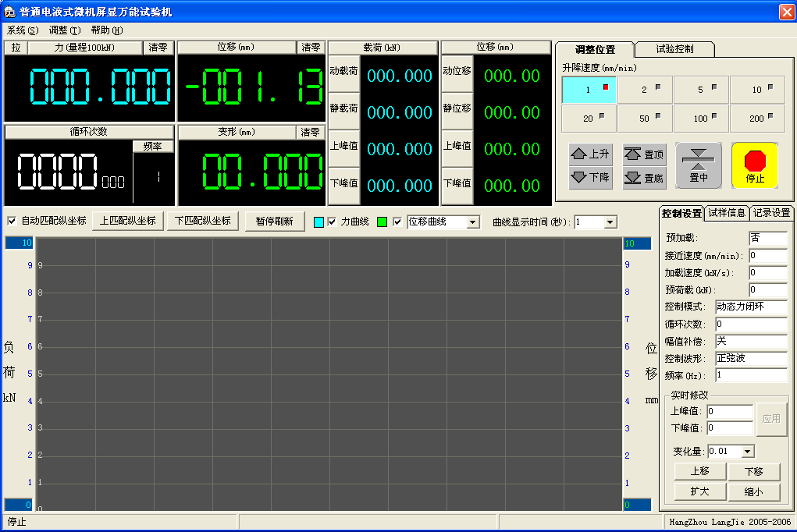Switch to the 记录设置 tab
The image size is (797, 532).
(771, 213)
